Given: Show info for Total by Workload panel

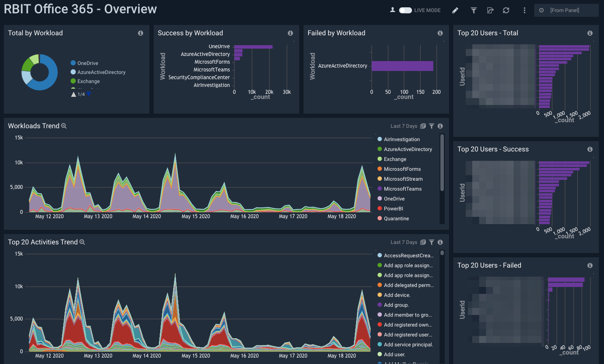Looking at the screenshot, I should click(x=140, y=33).
